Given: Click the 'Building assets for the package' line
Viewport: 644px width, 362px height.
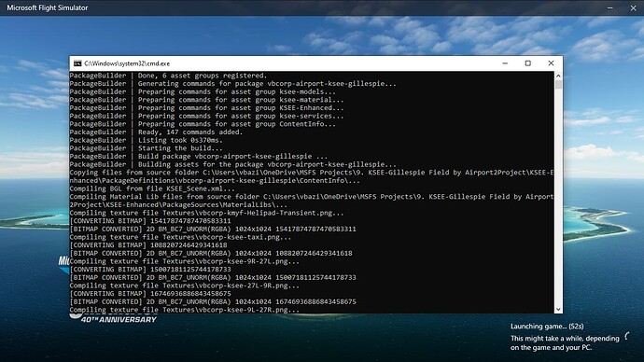Looking at the screenshot, I should pyautogui.click(x=233, y=164).
